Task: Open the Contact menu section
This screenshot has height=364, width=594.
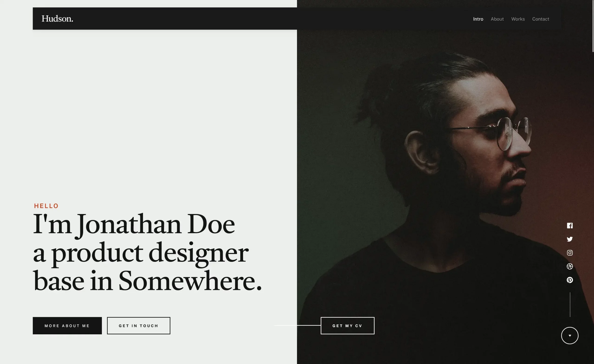Action: click(x=541, y=19)
